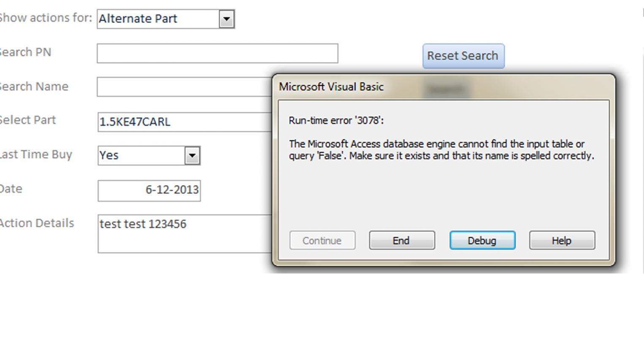Click the Reset Search button
The height and width of the screenshot is (362, 644).
pyautogui.click(x=463, y=56)
